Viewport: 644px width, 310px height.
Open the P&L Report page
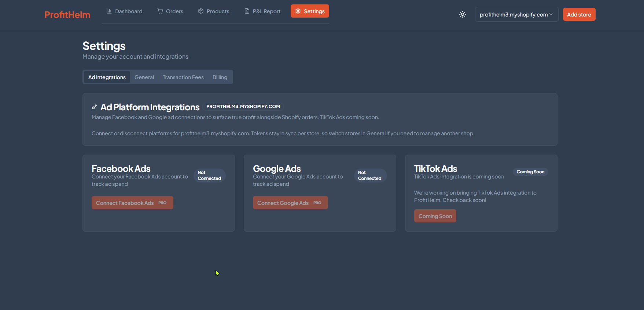click(262, 11)
